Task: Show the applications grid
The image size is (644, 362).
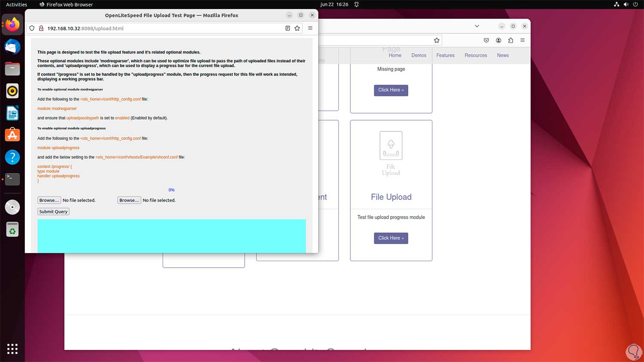Action: click(12, 349)
